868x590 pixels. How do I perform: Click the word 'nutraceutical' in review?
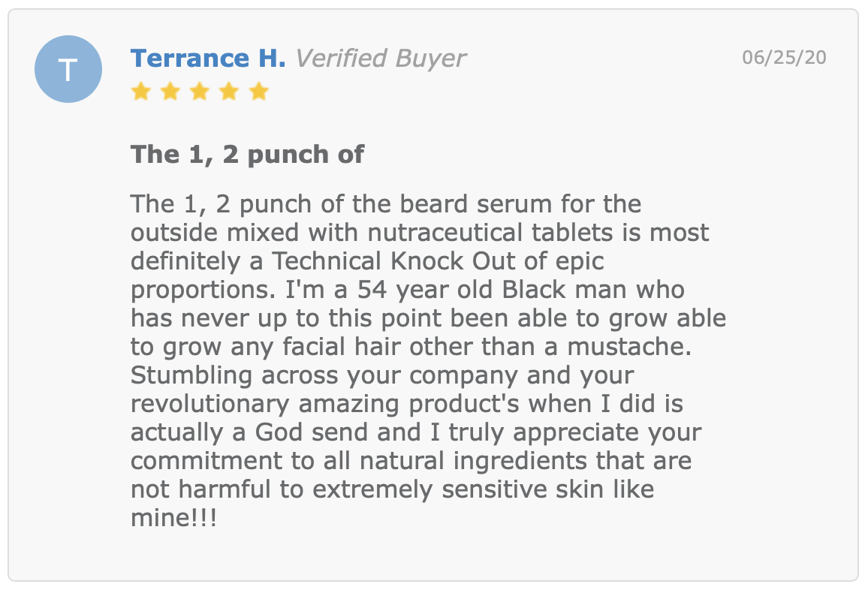click(445, 233)
